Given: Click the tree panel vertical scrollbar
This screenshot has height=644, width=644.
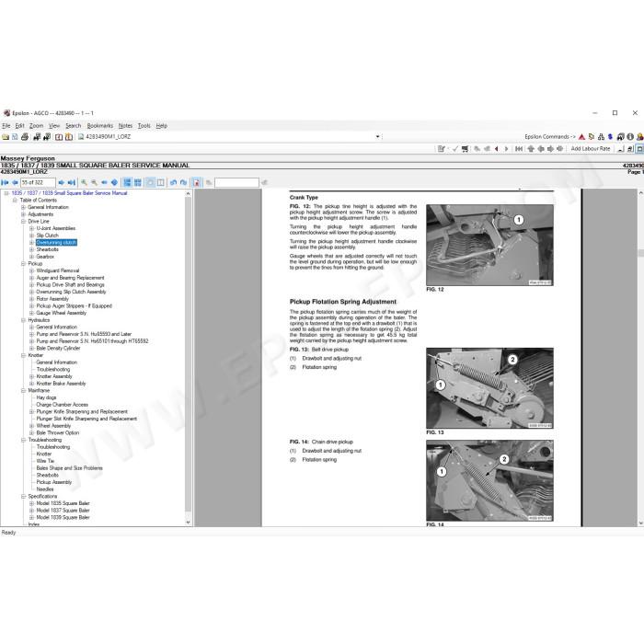Looking at the screenshot, I should click(188, 353).
